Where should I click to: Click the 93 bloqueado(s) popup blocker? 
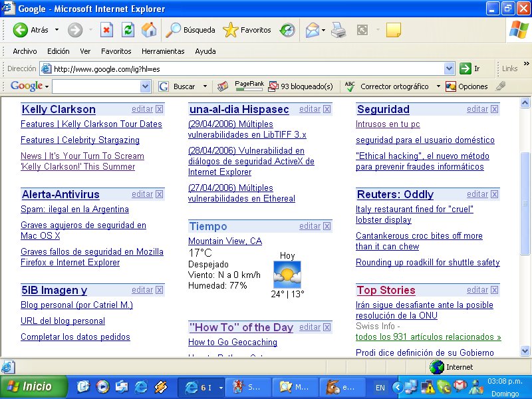coord(301,86)
